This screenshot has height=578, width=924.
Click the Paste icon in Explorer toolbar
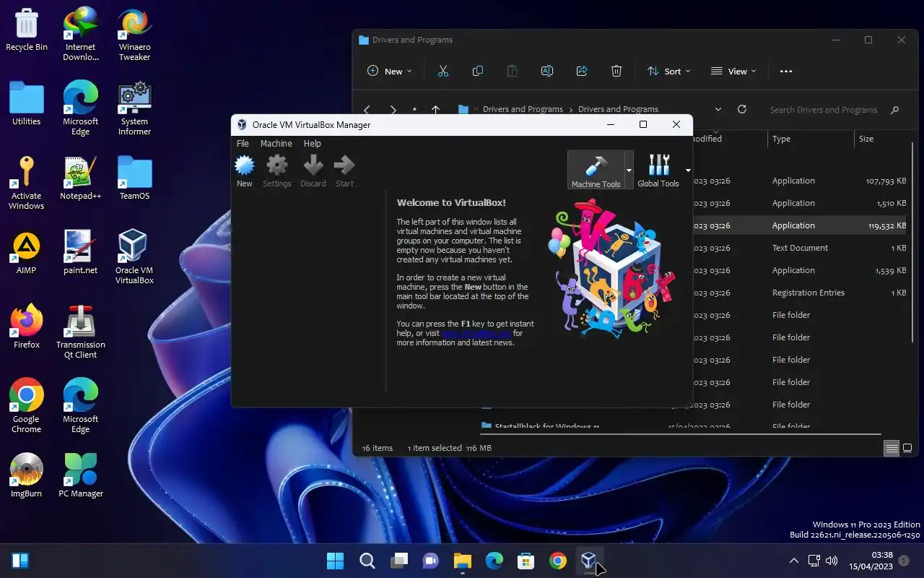click(x=513, y=71)
